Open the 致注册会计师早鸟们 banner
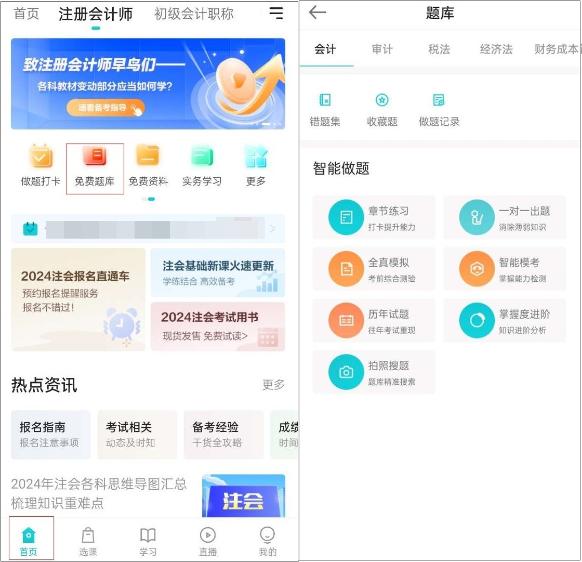 tap(148, 84)
